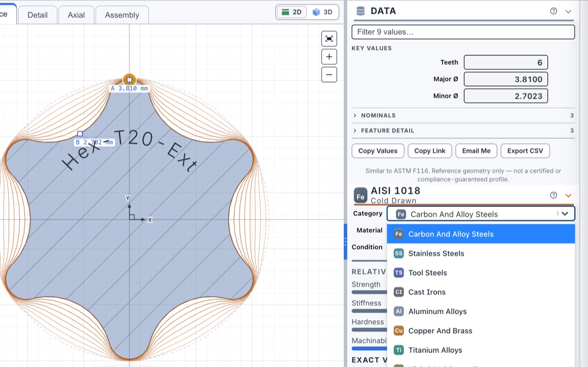Open the Detail tab
Image resolution: width=588 pixels, height=367 pixels.
click(x=38, y=15)
